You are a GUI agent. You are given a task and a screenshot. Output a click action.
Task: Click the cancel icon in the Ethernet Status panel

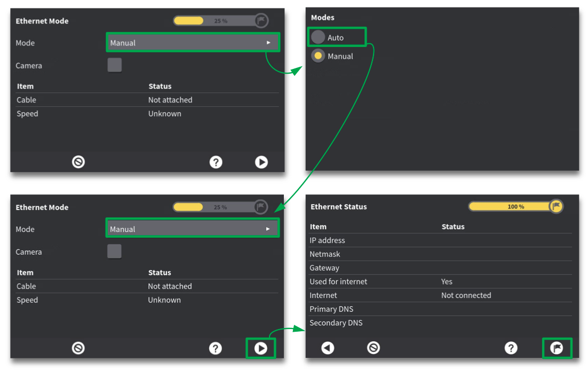[x=374, y=348]
